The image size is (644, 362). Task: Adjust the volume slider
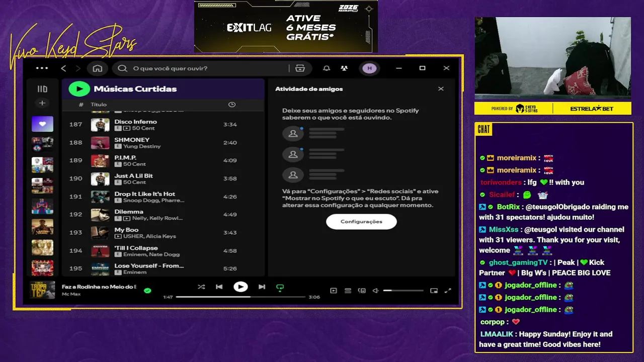(x=403, y=291)
